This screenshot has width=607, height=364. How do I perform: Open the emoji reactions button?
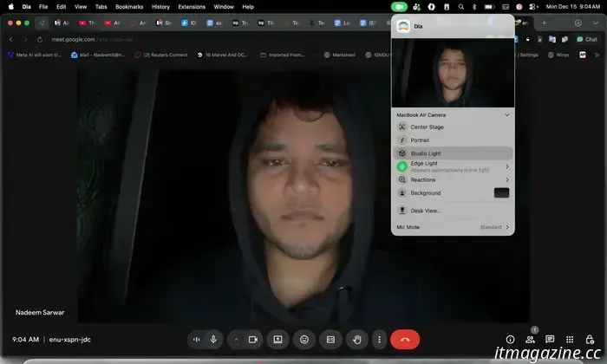(x=304, y=340)
